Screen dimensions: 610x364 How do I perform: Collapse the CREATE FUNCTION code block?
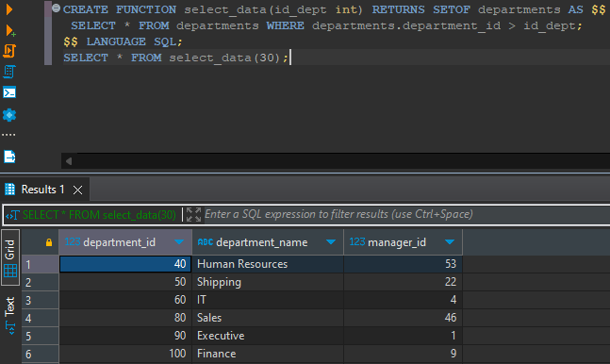point(56,8)
